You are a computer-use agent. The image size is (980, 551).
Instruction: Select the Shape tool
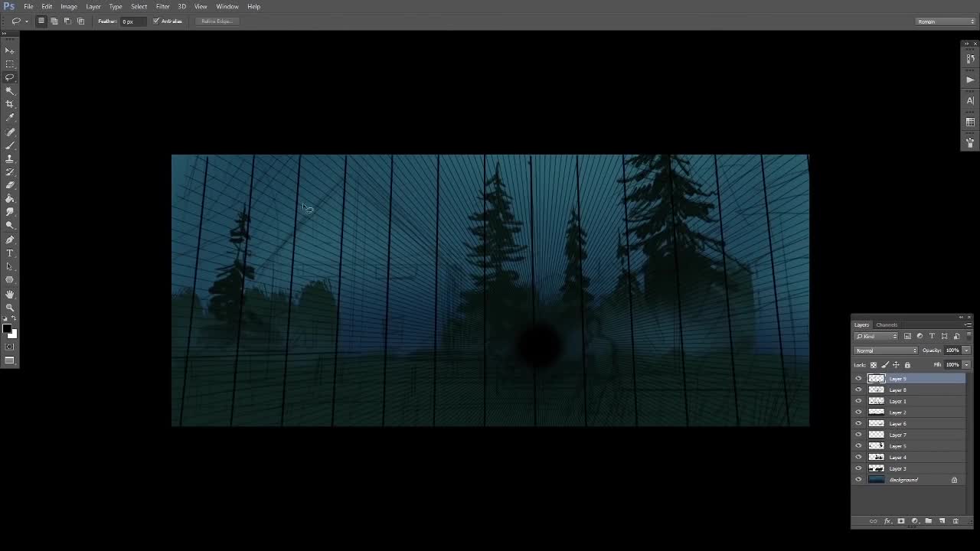(x=10, y=280)
